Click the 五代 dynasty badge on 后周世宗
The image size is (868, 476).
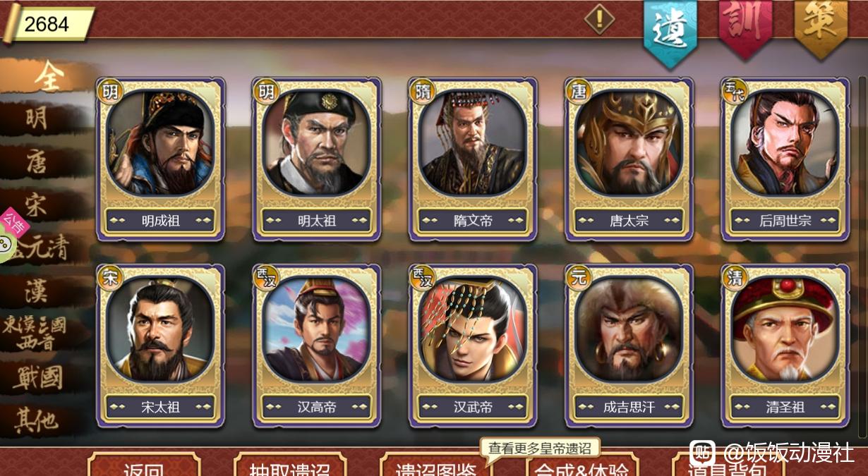pos(735,91)
